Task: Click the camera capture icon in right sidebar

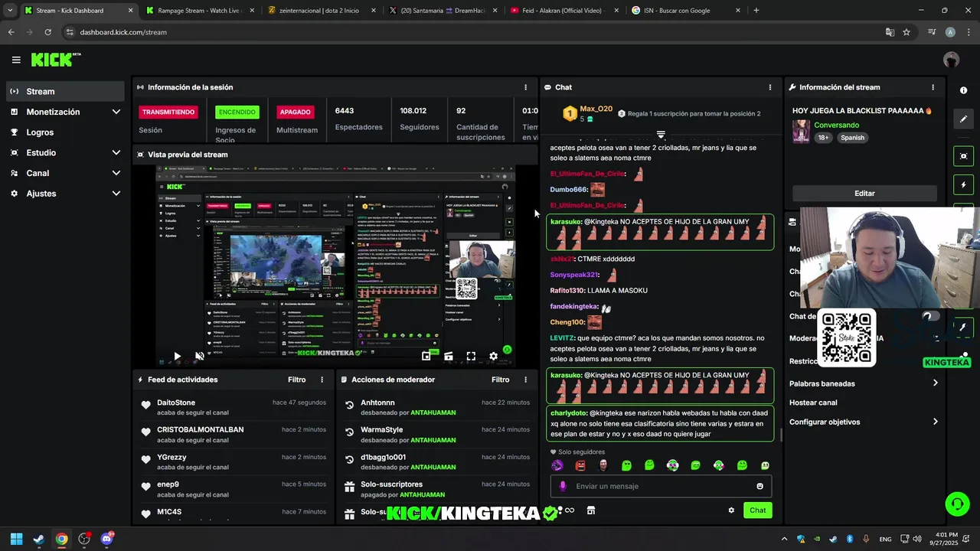Action: coord(963,156)
